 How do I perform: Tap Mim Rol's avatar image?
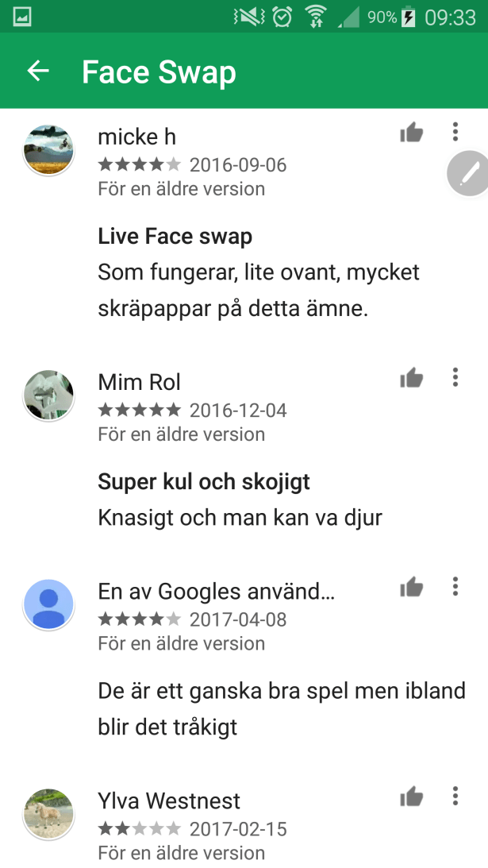48,395
